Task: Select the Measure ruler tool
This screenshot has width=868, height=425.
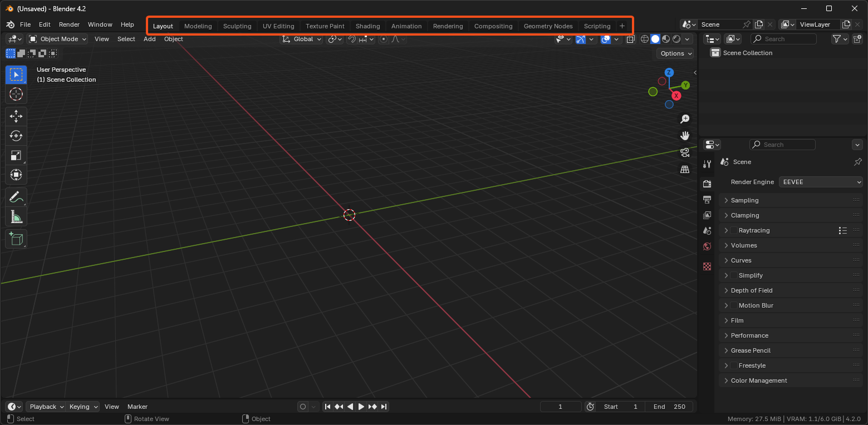Action: pyautogui.click(x=16, y=216)
